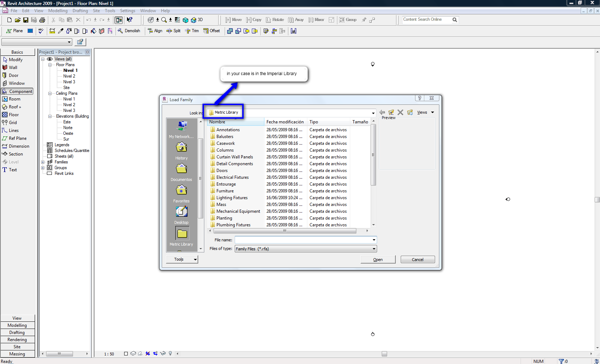This screenshot has width=600, height=364.
Task: Open the Views dropdown in Load Family
Action: (x=425, y=112)
